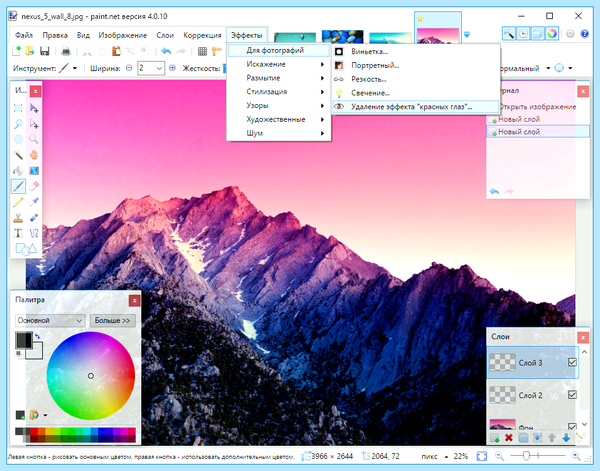This screenshot has width=600, height=471.
Task: Toggle History window clock button
Action: click(x=523, y=34)
